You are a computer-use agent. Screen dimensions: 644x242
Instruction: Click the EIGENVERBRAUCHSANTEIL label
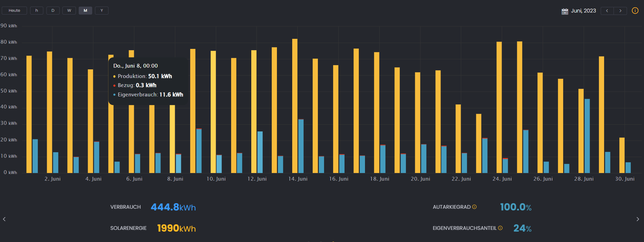click(x=464, y=228)
